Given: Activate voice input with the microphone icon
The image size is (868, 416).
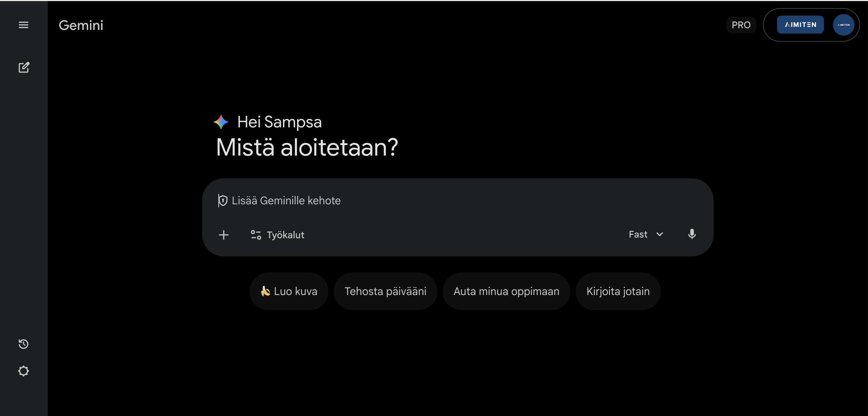Looking at the screenshot, I should coord(692,234).
